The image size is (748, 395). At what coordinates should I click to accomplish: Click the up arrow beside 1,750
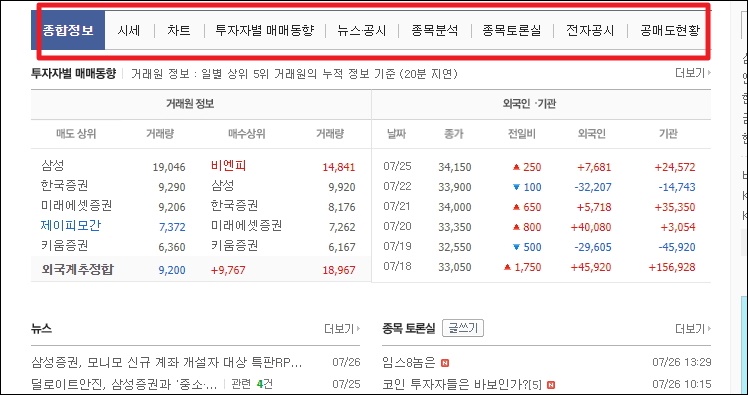pos(507,267)
